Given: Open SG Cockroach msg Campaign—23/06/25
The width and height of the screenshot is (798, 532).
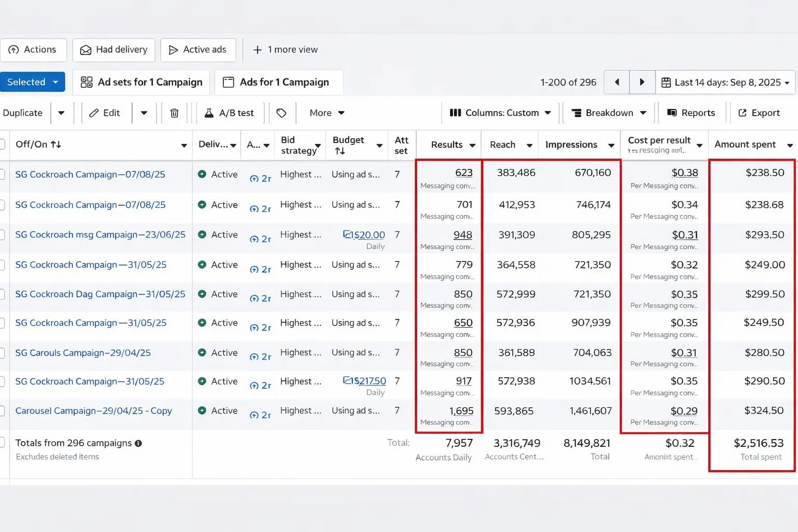Looking at the screenshot, I should tap(100, 235).
